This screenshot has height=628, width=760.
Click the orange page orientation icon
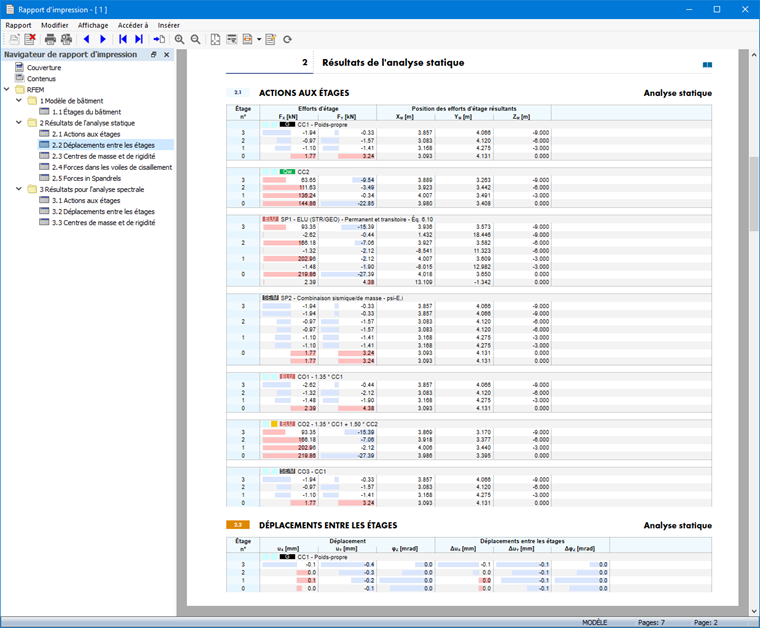click(248, 39)
